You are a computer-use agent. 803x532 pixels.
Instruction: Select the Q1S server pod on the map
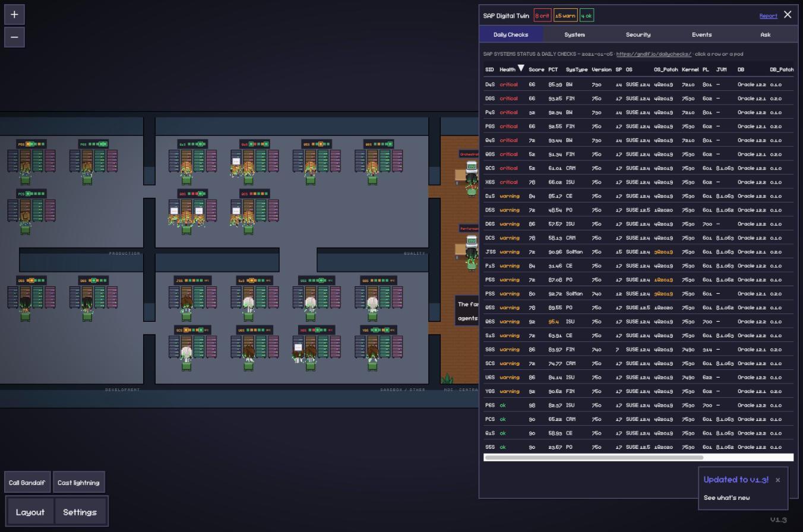[x=192, y=161]
